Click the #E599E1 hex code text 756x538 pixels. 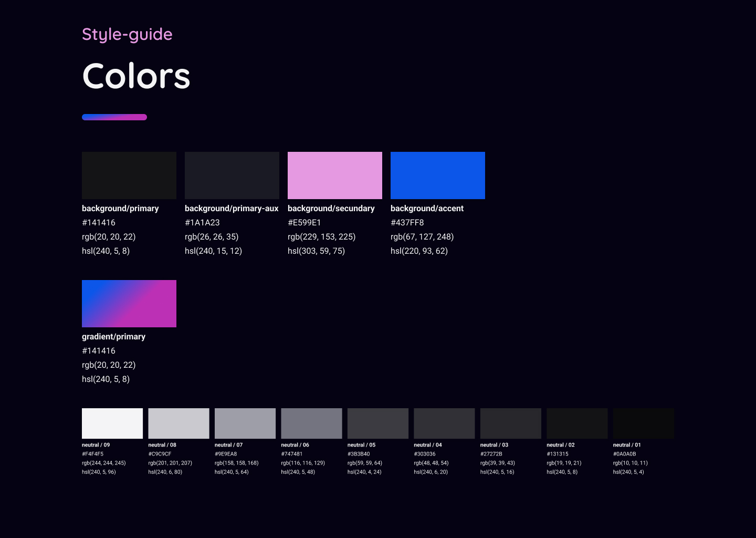[x=304, y=223]
